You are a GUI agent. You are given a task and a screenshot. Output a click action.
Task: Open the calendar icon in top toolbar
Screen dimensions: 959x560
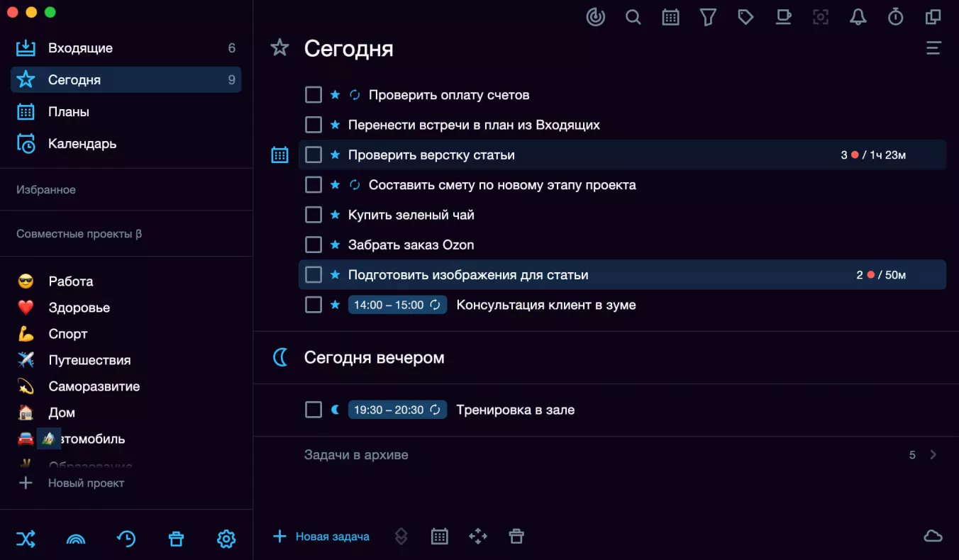(x=670, y=17)
